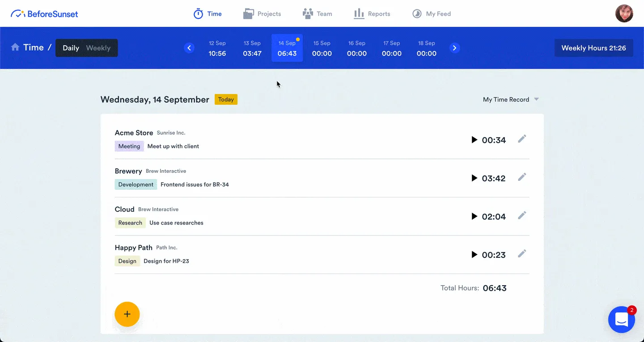Click the Brewery project name

click(128, 171)
